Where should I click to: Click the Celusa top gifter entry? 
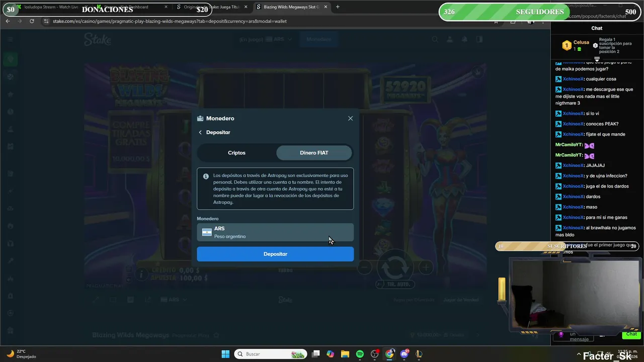[576, 45]
